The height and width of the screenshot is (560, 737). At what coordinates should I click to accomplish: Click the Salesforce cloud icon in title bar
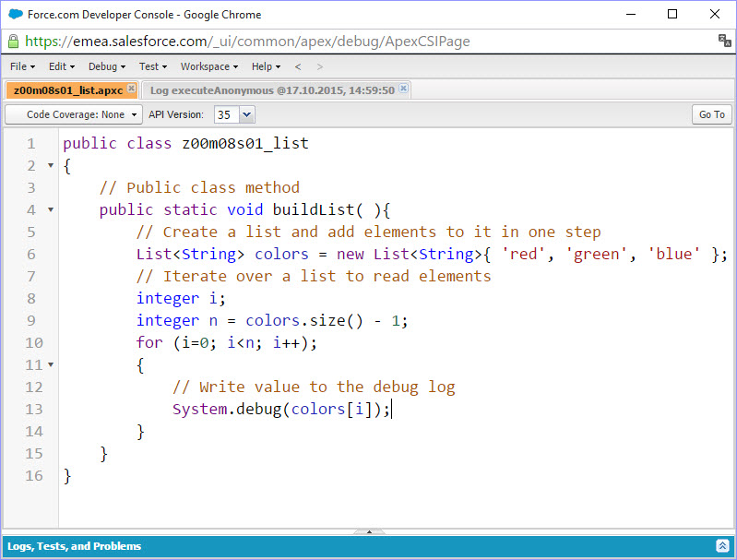click(x=15, y=14)
